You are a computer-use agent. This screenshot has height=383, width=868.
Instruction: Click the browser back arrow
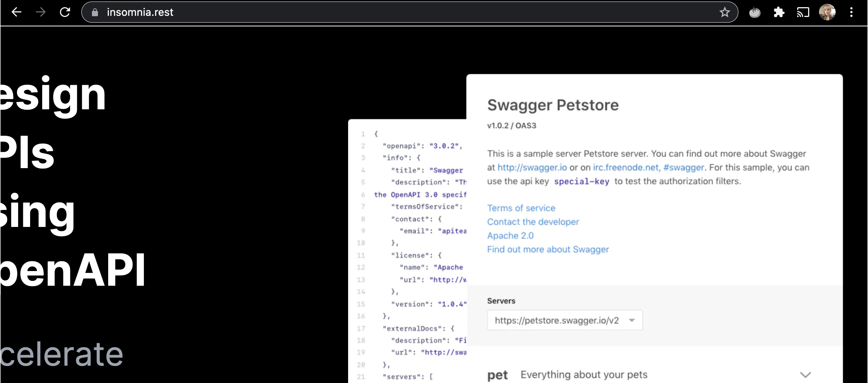(x=17, y=12)
